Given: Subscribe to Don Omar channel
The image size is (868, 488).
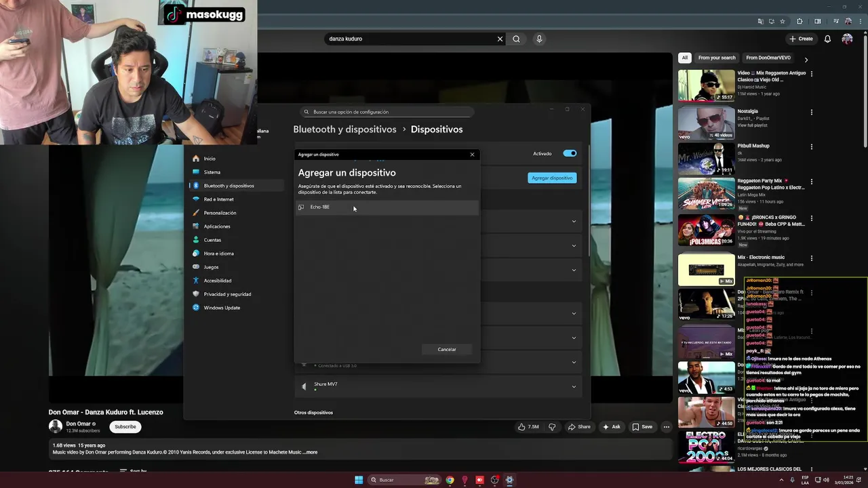Looking at the screenshot, I should tap(125, 426).
